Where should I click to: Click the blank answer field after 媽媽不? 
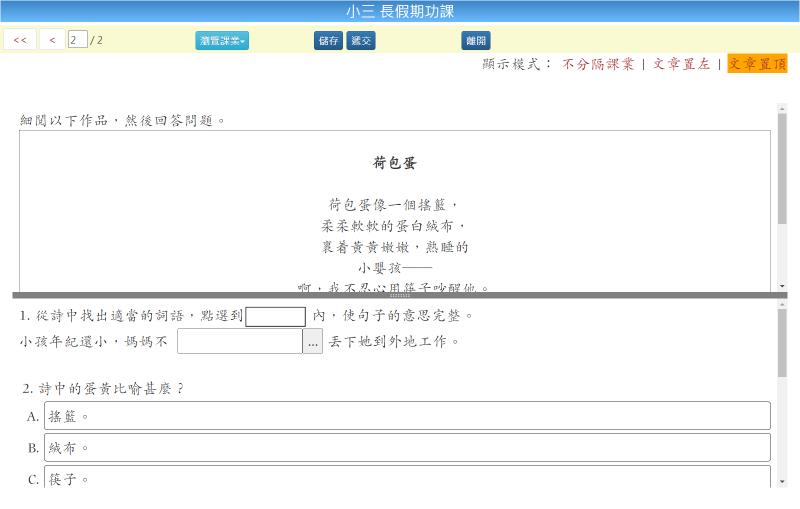click(240, 341)
